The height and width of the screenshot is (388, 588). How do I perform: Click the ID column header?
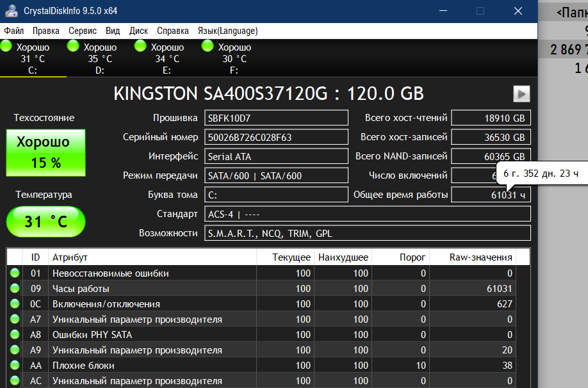pos(35,257)
